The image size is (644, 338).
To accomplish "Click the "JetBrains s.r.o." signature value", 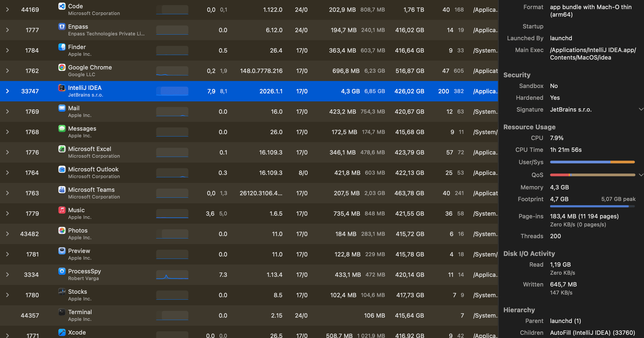I will (x=571, y=109).
